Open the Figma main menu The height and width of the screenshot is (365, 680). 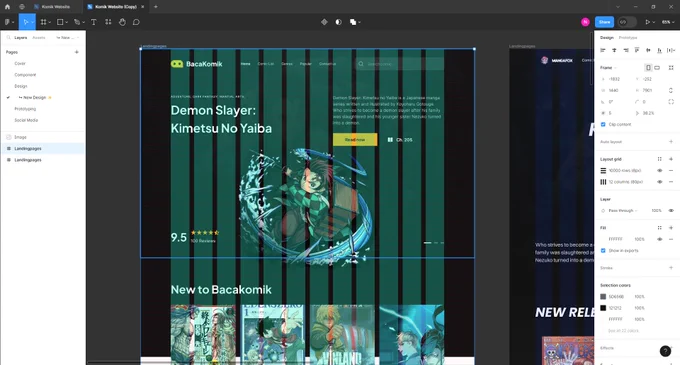point(8,22)
